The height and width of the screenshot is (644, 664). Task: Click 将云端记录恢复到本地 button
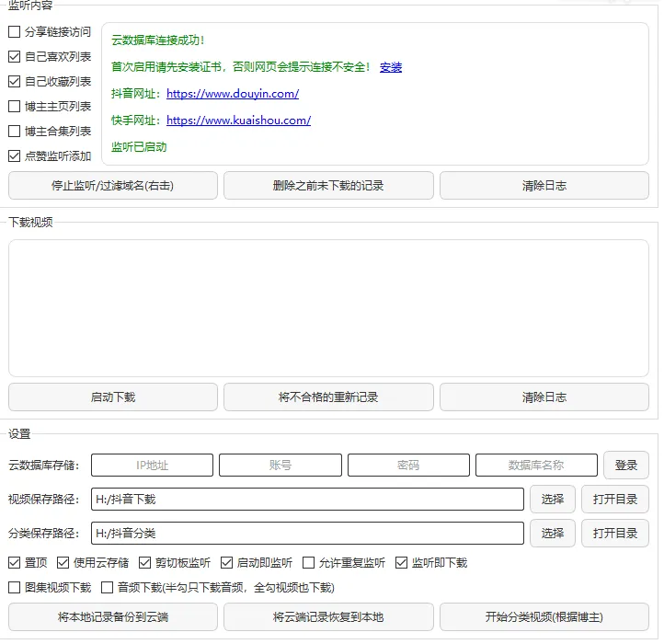pyautogui.click(x=328, y=617)
